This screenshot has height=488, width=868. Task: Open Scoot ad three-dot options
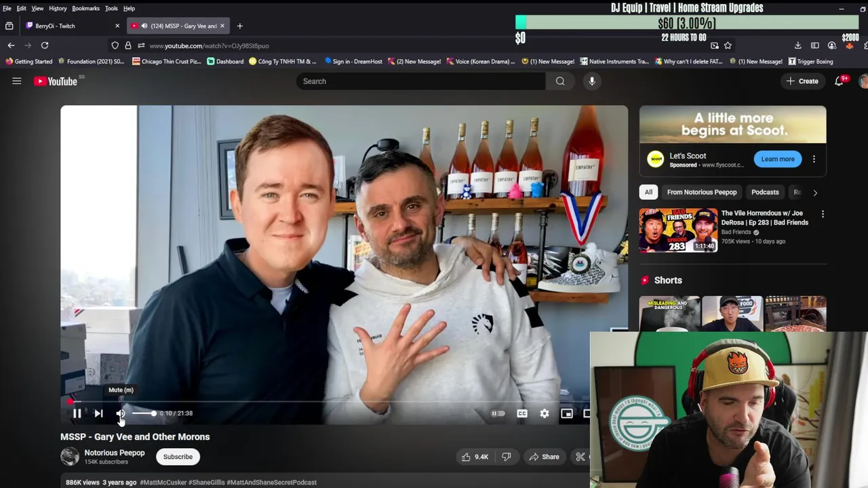point(814,159)
